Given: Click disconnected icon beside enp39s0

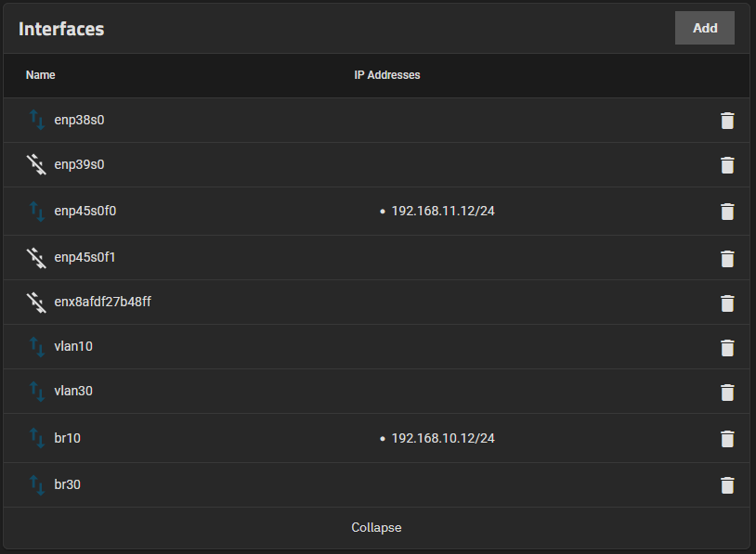Looking at the screenshot, I should [36, 165].
